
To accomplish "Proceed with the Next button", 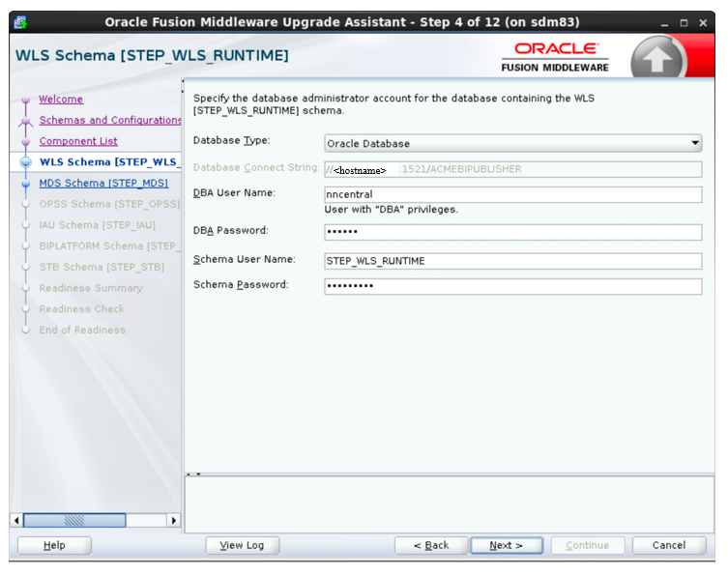I will pyautogui.click(x=506, y=545).
